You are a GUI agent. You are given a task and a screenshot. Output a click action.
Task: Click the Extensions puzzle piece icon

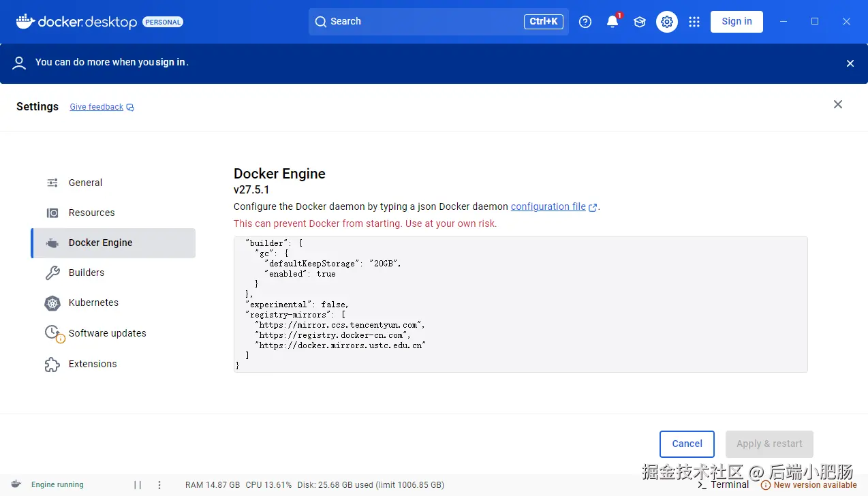(x=52, y=365)
